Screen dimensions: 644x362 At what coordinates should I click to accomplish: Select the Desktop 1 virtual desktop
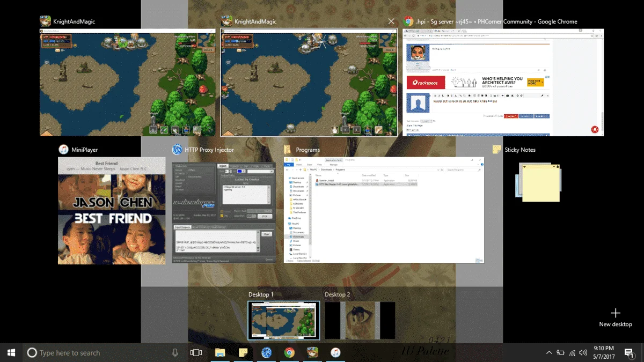[x=283, y=320]
